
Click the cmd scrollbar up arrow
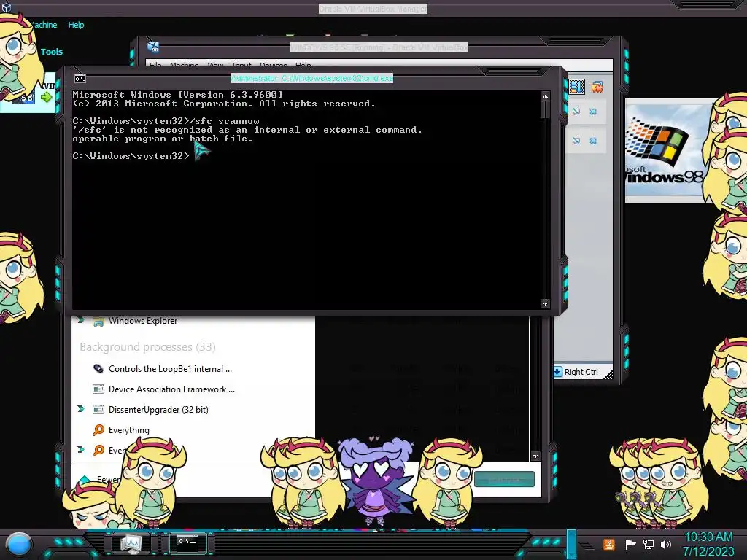[545, 96]
